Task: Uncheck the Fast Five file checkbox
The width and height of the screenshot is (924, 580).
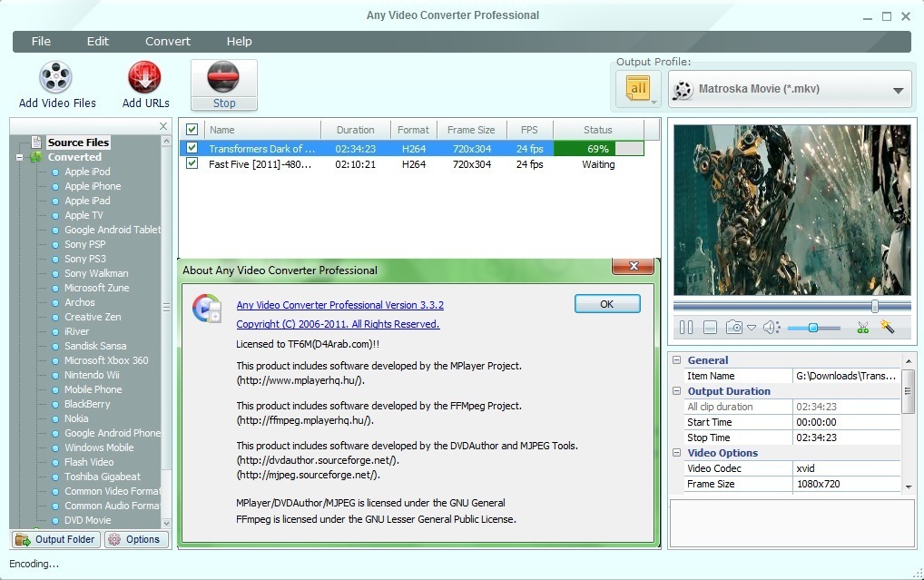Action: [x=192, y=163]
